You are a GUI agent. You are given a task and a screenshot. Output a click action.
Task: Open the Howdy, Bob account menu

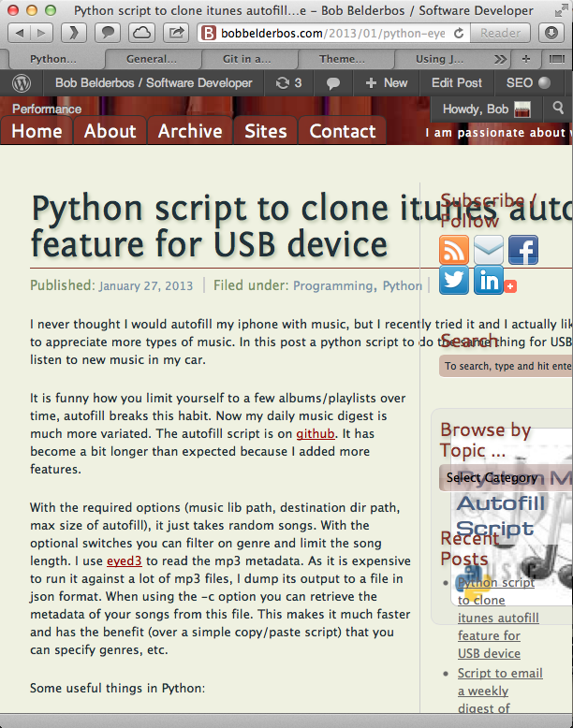486,109
